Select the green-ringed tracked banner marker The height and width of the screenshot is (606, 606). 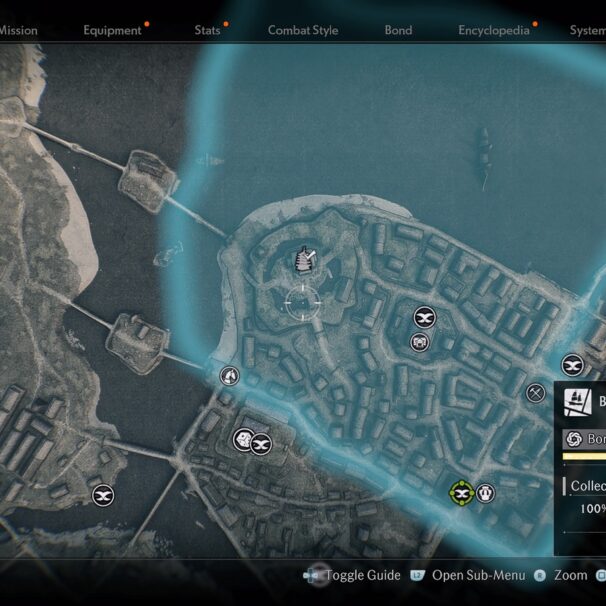pos(461,493)
